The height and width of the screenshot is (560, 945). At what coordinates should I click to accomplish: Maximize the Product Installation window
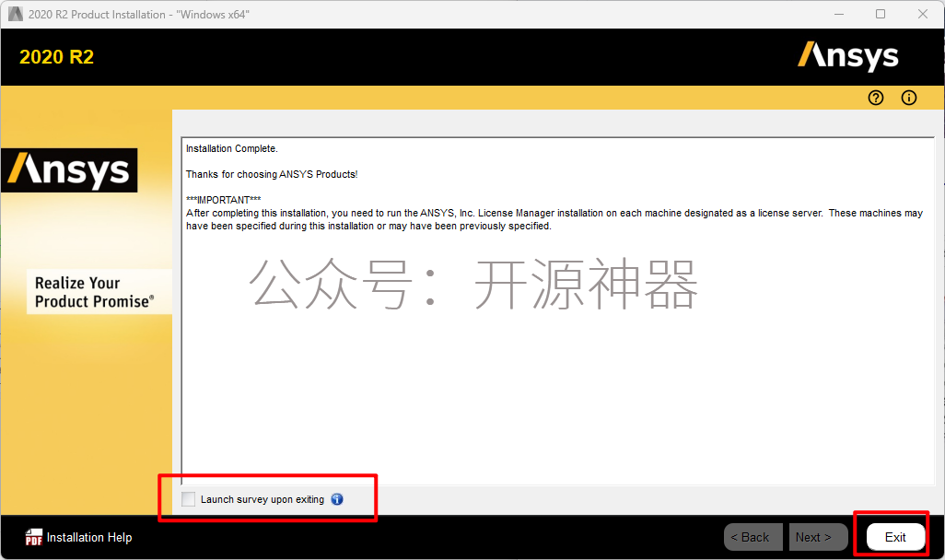[x=881, y=14]
